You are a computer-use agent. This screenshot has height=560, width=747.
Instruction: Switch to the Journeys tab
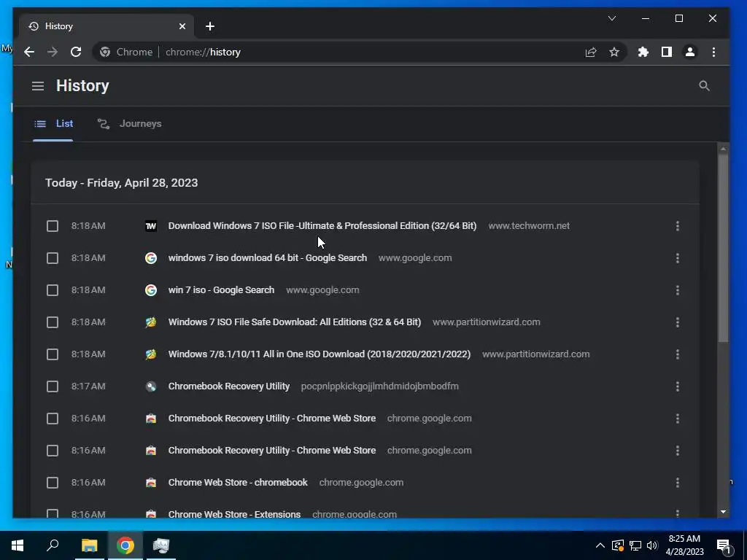130,124
